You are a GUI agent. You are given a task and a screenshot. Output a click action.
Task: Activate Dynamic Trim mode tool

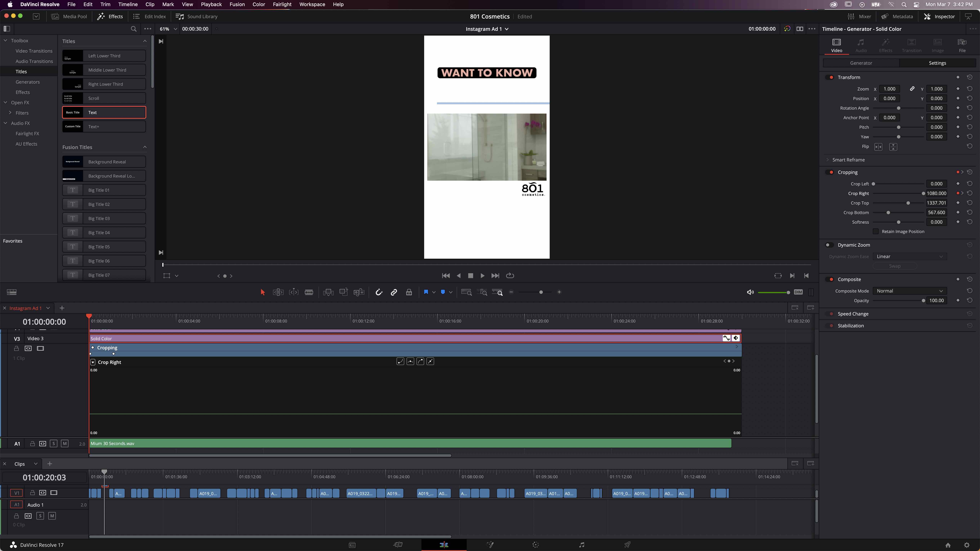pyautogui.click(x=294, y=292)
